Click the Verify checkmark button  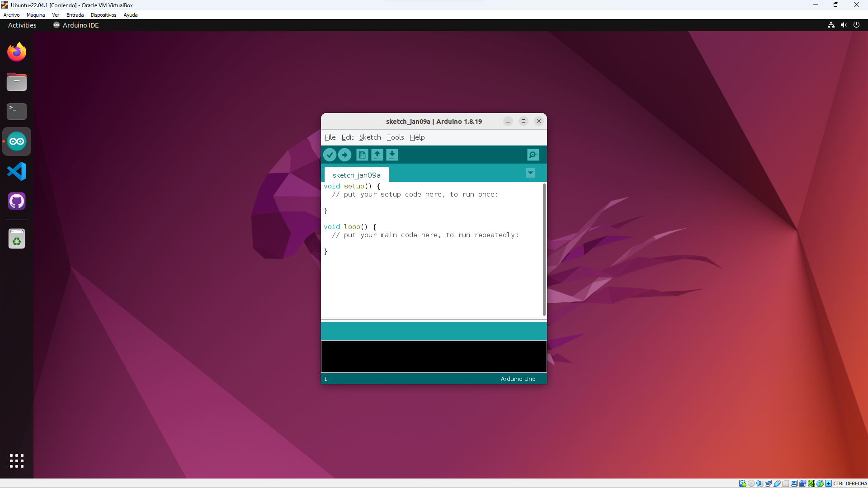(330, 155)
